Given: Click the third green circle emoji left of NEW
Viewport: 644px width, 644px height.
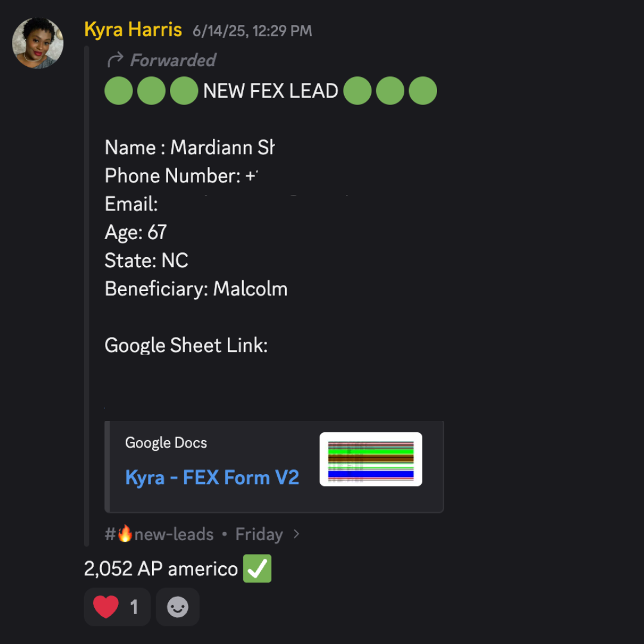Looking at the screenshot, I should click(184, 91).
